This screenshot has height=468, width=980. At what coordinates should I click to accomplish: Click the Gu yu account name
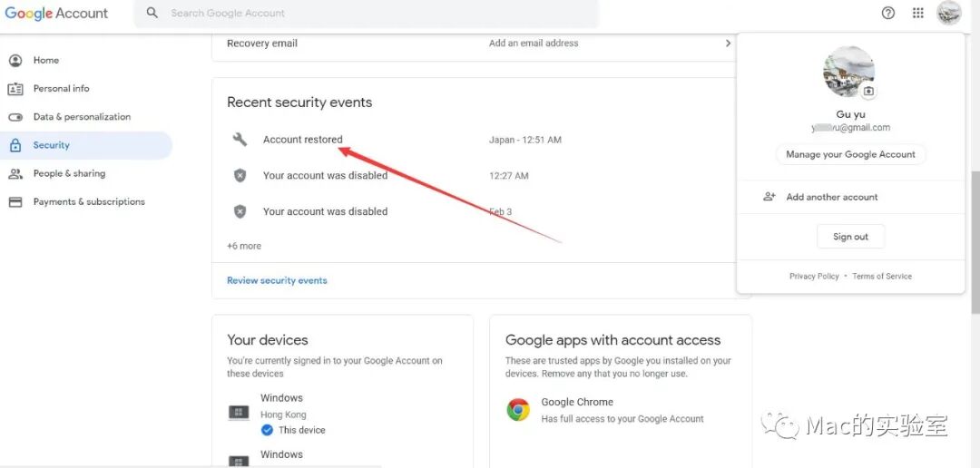click(850, 115)
